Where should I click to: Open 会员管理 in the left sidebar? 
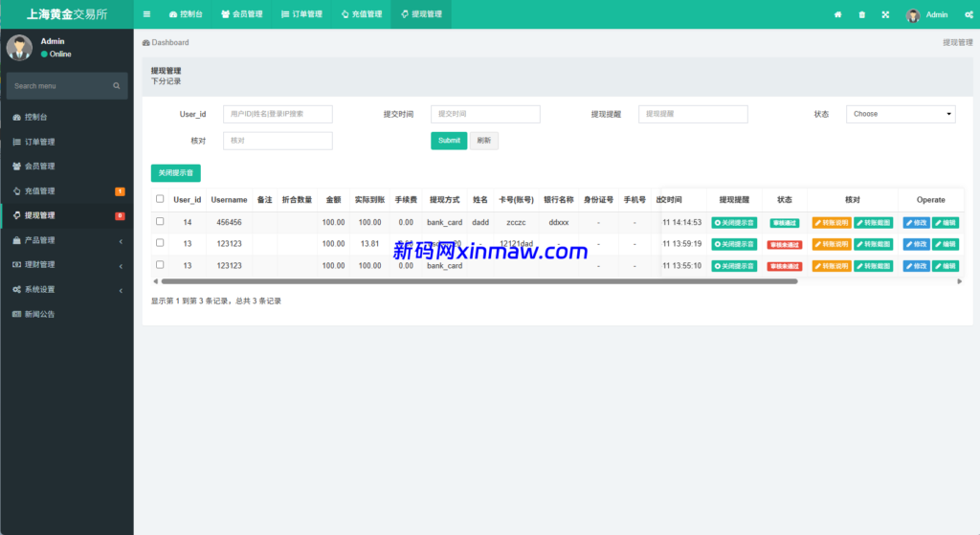pos(67,167)
